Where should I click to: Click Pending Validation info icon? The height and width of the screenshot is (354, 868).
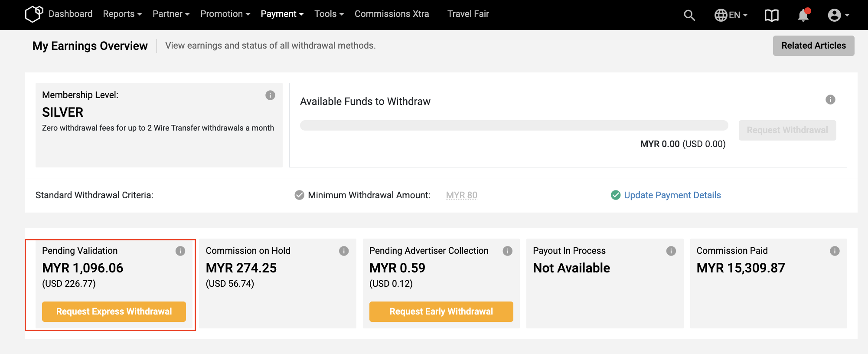pos(180,251)
